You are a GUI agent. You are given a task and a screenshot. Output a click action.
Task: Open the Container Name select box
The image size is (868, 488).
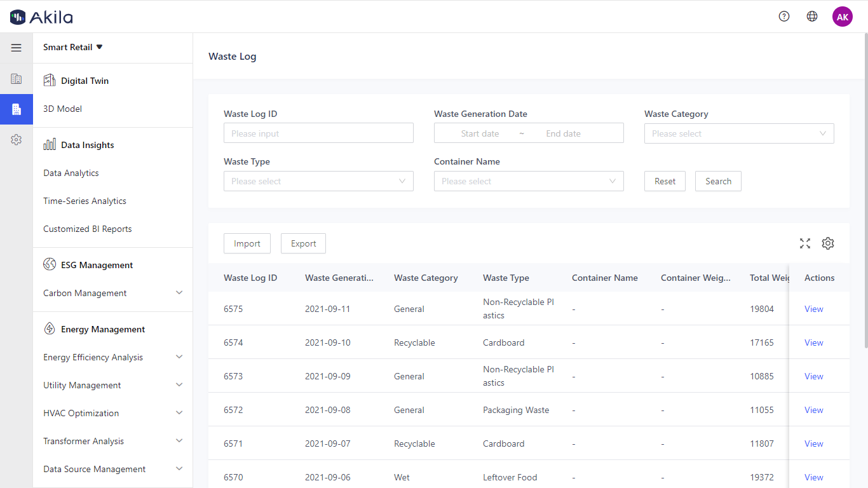tap(529, 181)
